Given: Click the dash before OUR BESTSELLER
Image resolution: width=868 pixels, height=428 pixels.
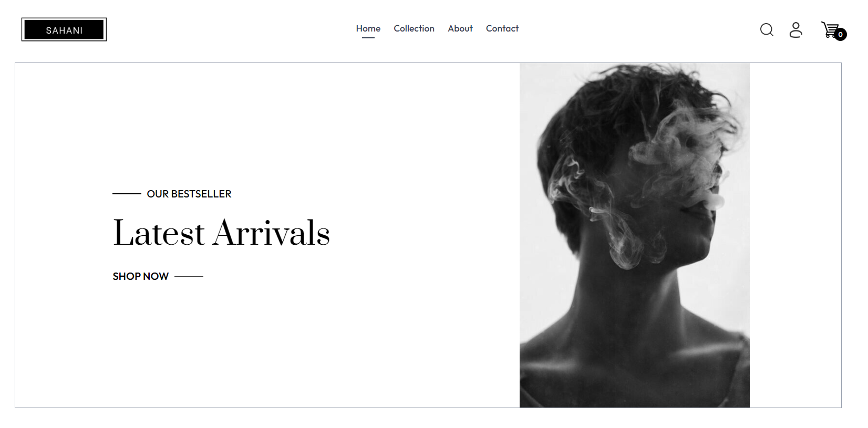Looking at the screenshot, I should pyautogui.click(x=127, y=194).
